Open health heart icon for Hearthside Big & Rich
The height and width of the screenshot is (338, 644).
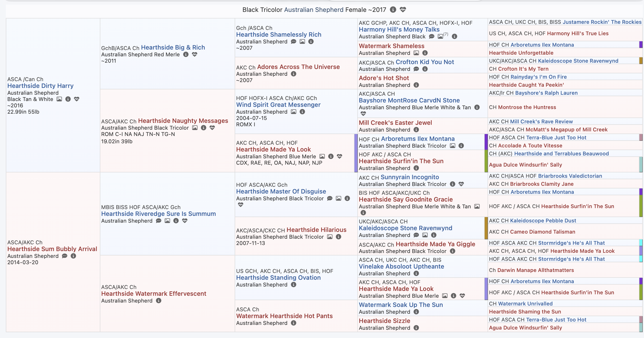coord(195,54)
